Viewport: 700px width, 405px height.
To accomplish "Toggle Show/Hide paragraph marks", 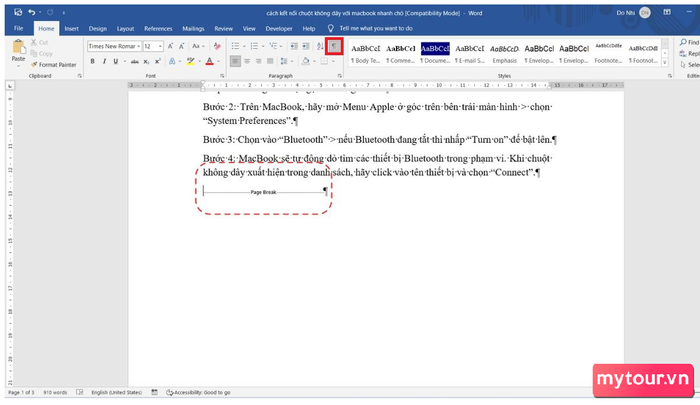I will click(334, 46).
